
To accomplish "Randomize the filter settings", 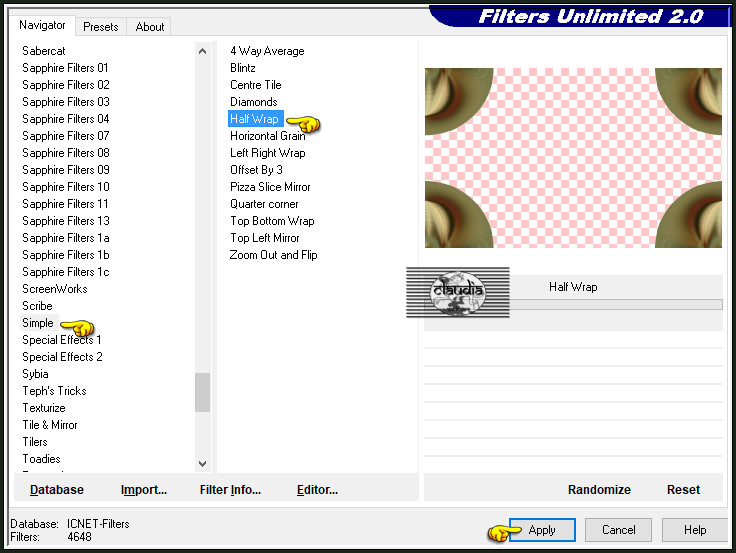I will [599, 490].
